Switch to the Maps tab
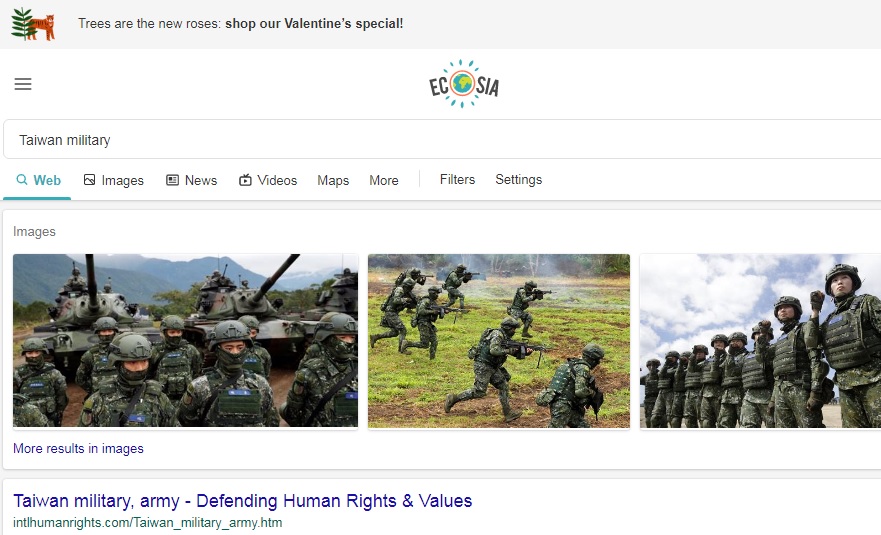The height and width of the screenshot is (535, 881). pyautogui.click(x=333, y=180)
